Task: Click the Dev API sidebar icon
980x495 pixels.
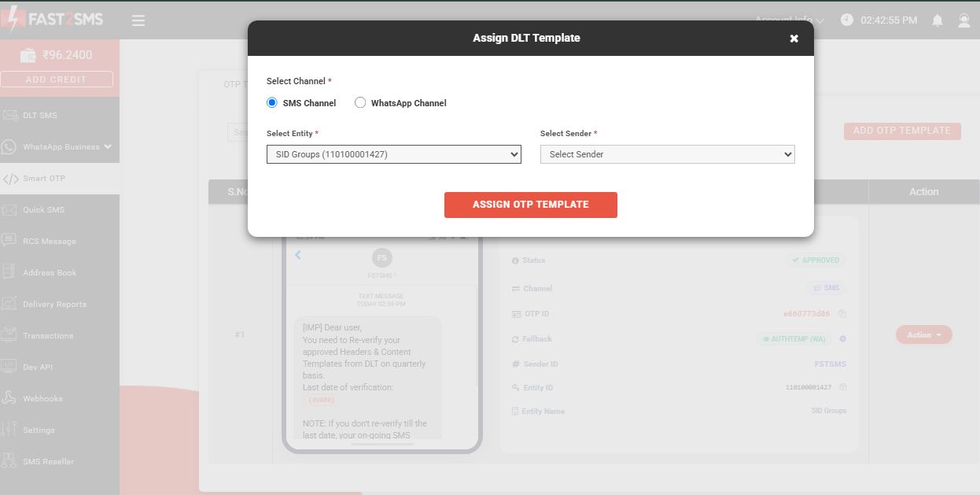Action: tap(9, 367)
